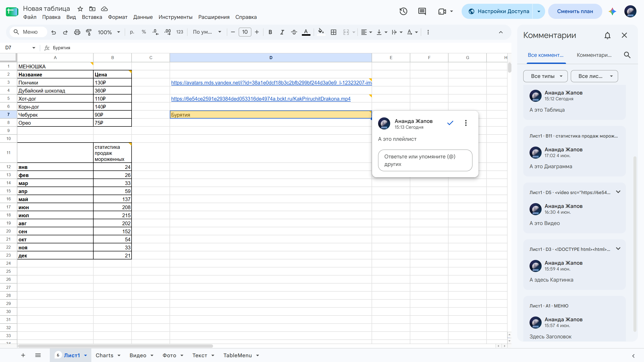Image resolution: width=644 pixels, height=362 pixels.
Task: Select the paint format roller
Action: pyautogui.click(x=89, y=32)
